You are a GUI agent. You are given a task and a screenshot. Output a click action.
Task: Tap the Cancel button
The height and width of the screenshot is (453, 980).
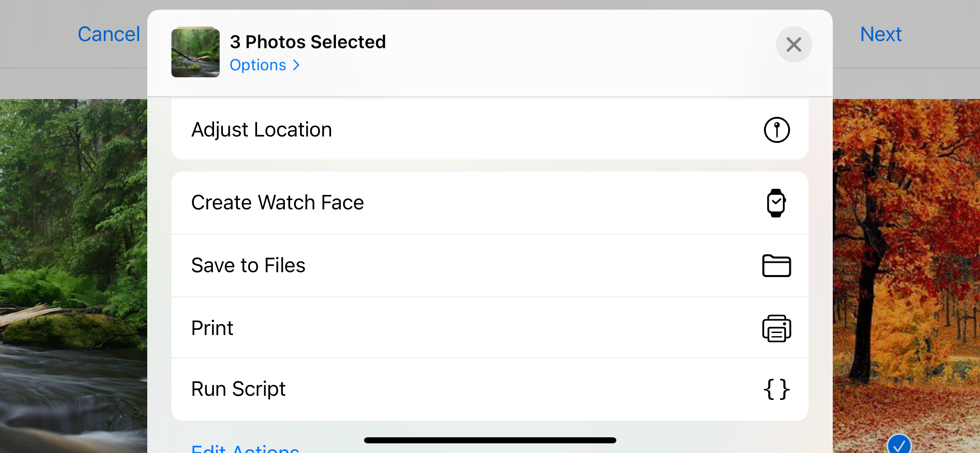click(x=109, y=34)
